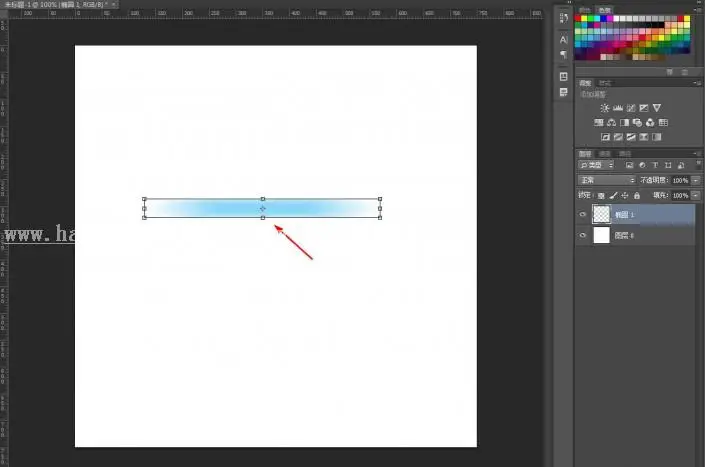Open the Adjustments panel menu
Image resolution: width=705 pixels, height=467 pixels.
[x=697, y=83]
